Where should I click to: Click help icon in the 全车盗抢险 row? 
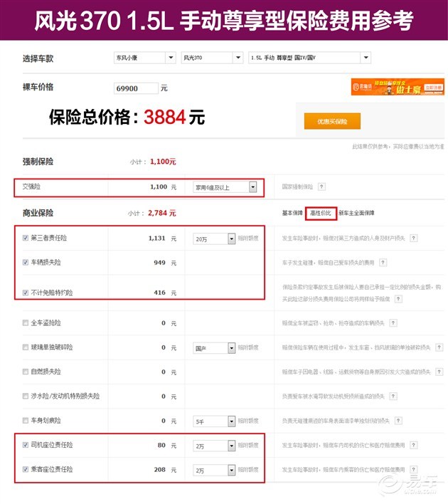[393, 323]
